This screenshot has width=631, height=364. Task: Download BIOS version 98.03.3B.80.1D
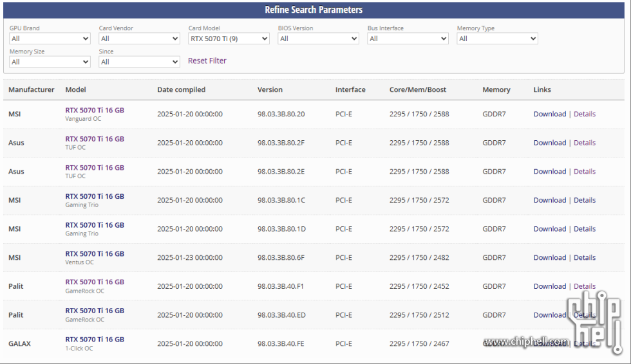[550, 229]
